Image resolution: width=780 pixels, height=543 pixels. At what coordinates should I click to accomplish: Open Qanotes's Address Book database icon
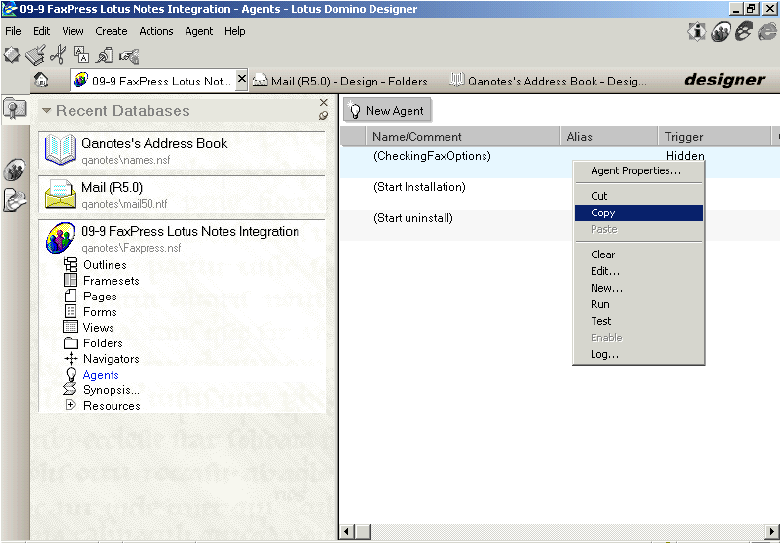pyautogui.click(x=60, y=150)
